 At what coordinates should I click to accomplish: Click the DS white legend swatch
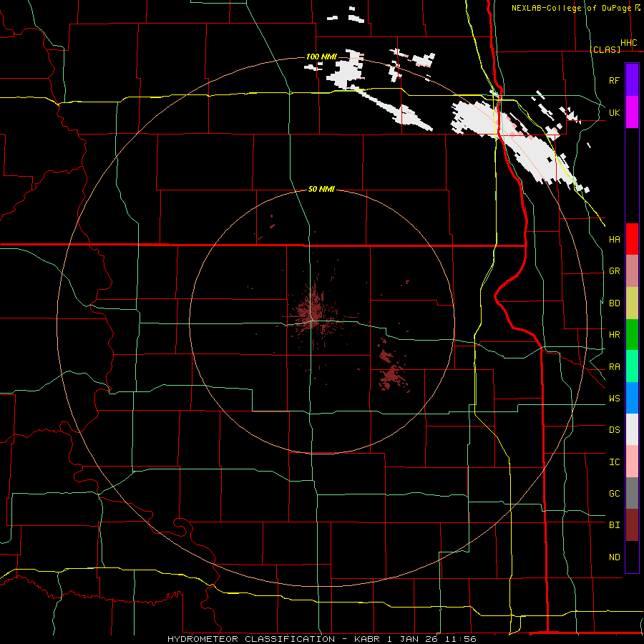pos(632,429)
